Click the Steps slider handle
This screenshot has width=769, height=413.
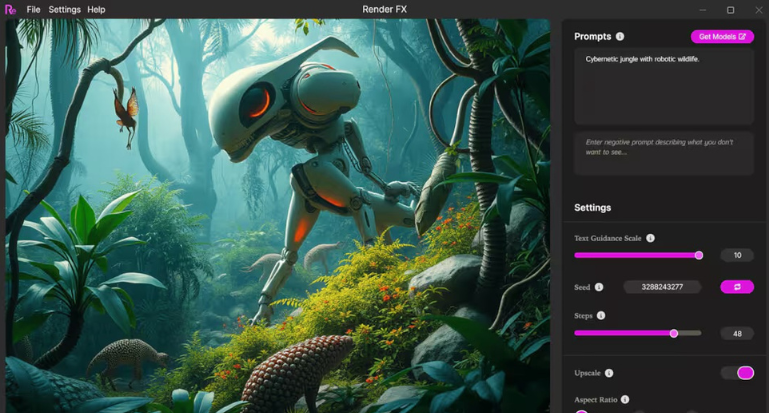click(673, 333)
